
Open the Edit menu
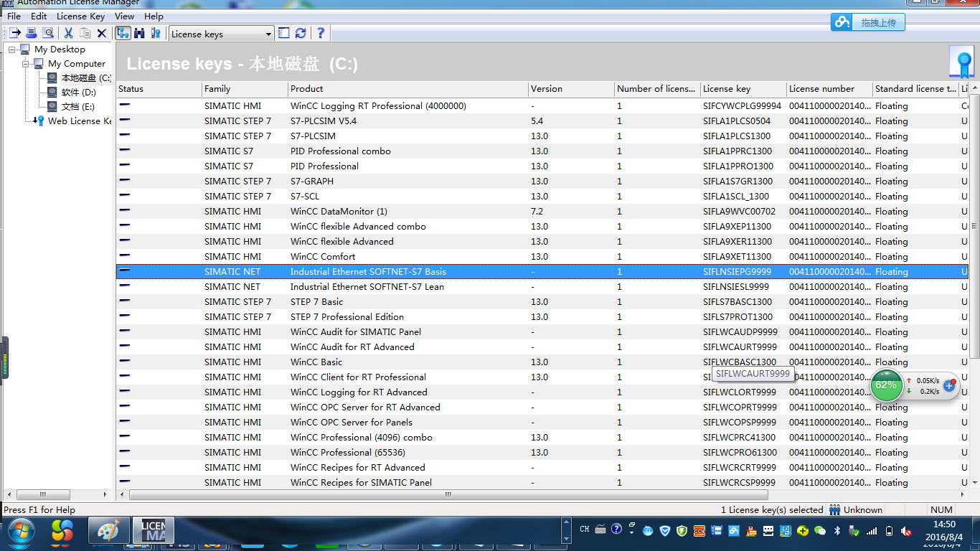point(39,16)
